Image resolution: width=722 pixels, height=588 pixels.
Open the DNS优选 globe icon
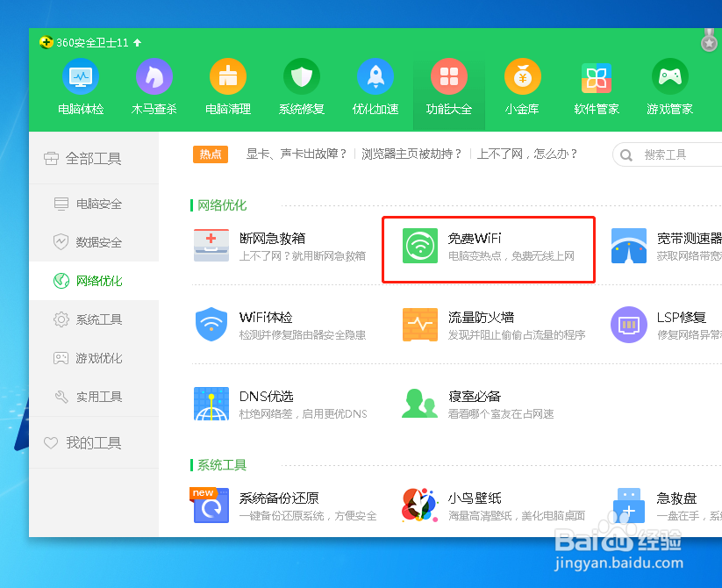pyautogui.click(x=211, y=404)
